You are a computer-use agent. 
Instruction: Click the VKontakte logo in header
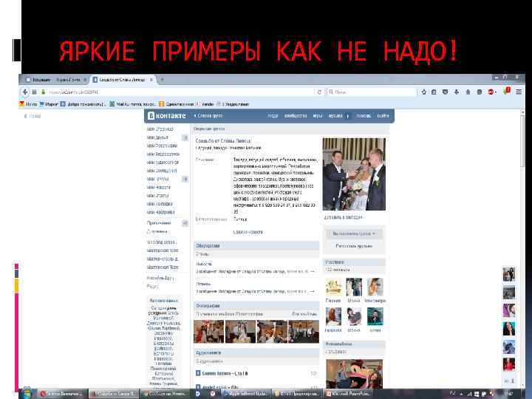coord(166,116)
